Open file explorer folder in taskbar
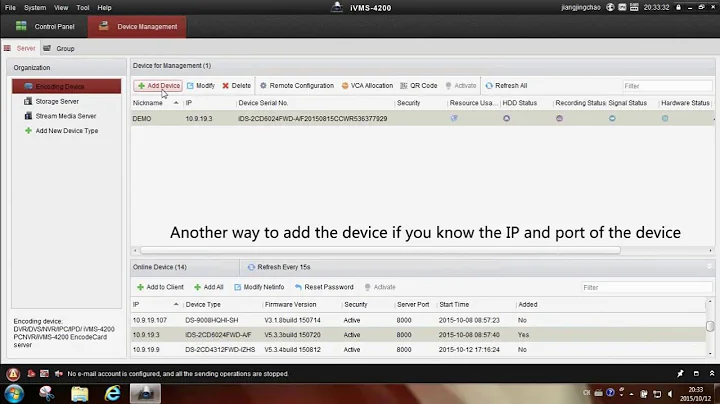The width and height of the screenshot is (720, 404). coord(79,394)
